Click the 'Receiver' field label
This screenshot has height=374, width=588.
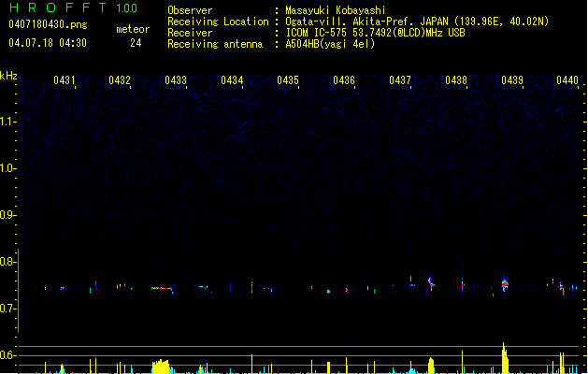[x=190, y=33]
